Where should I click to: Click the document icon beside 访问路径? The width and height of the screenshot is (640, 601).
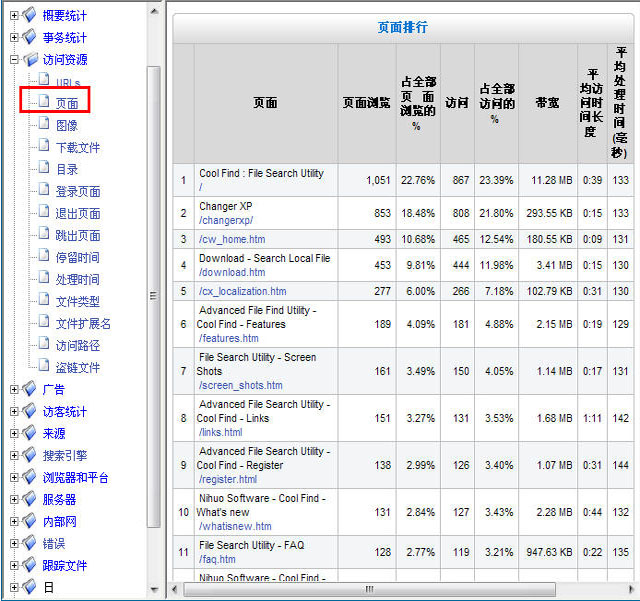coord(44,343)
